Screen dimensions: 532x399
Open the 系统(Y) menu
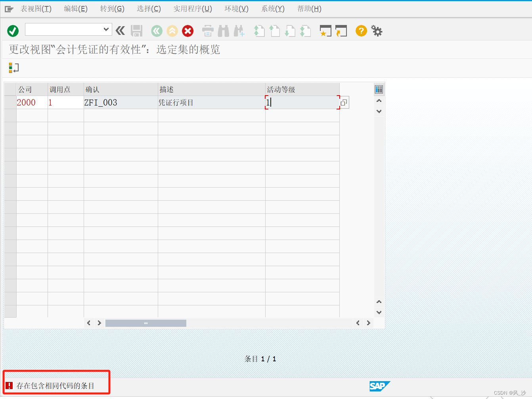coord(273,9)
